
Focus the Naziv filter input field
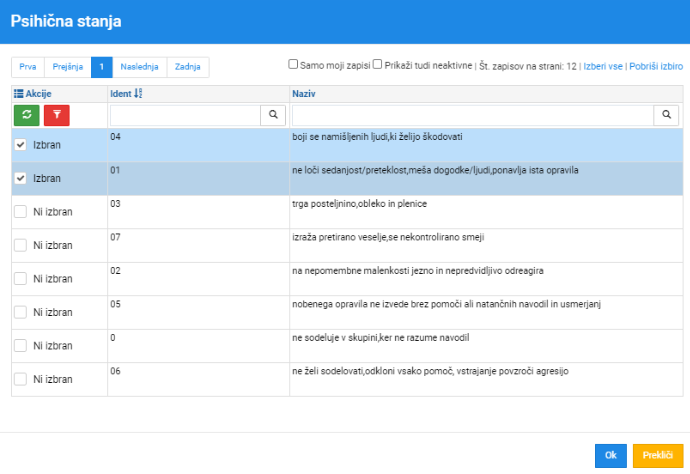[473, 115]
